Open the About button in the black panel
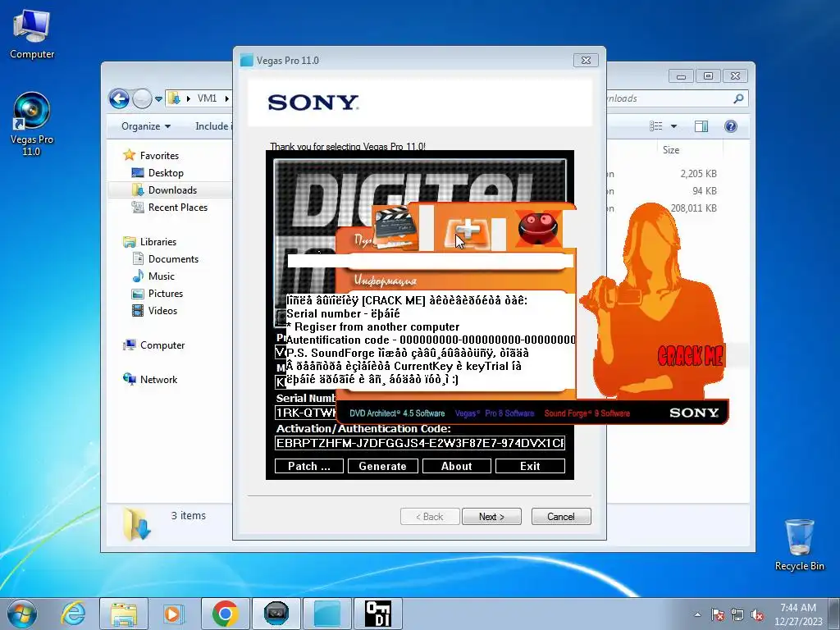Image resolution: width=840 pixels, height=630 pixels. [x=456, y=466]
